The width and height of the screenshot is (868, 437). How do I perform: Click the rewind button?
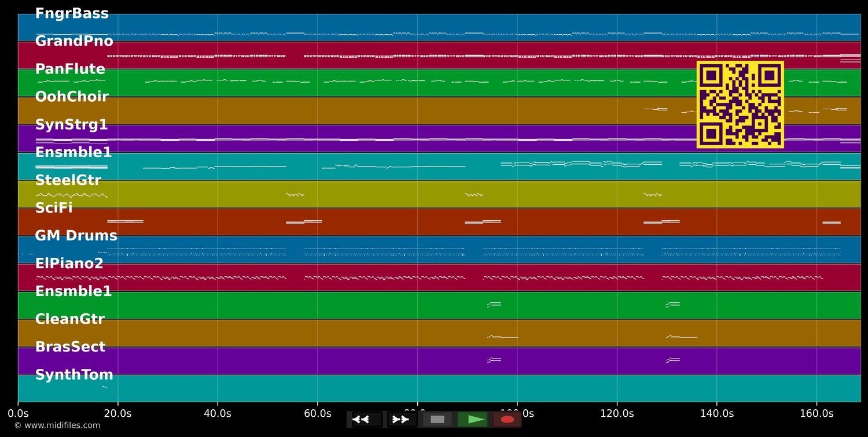[x=366, y=419]
